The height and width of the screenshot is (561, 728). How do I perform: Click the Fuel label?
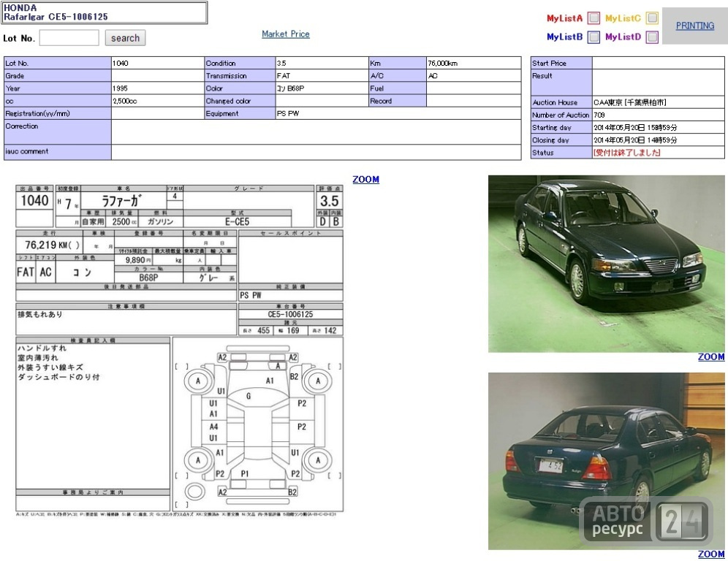pyautogui.click(x=377, y=88)
